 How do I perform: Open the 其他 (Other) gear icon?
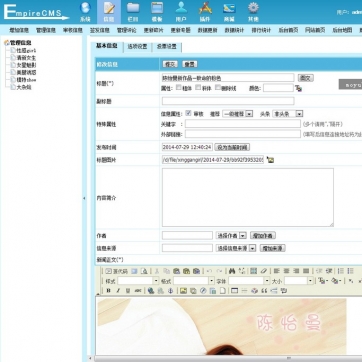pyautogui.click(x=253, y=12)
